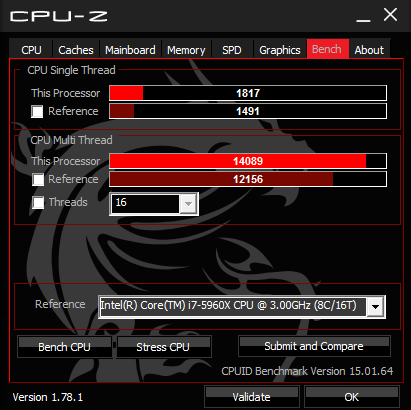Toggle the Threads checkbox
Image resolution: width=411 pixels, height=410 pixels.
(38, 202)
